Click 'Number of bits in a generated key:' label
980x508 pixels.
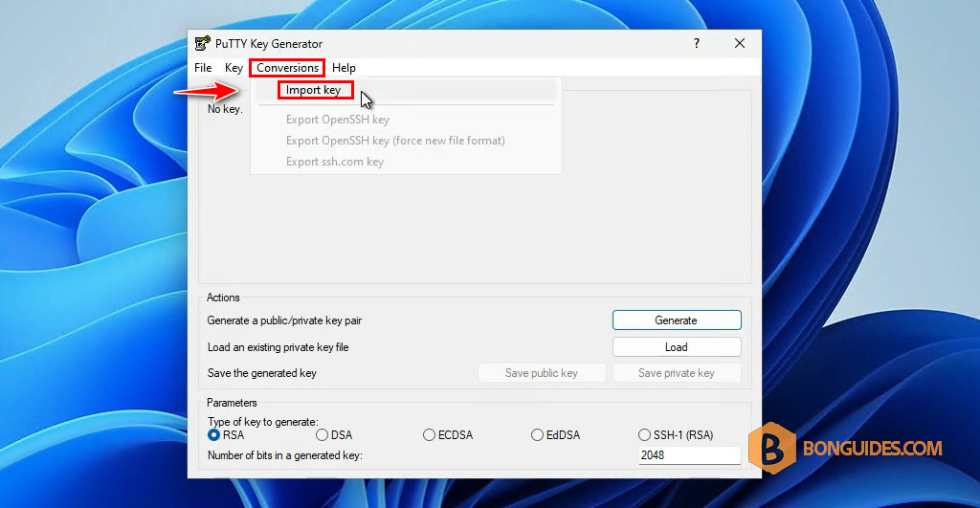pos(285,455)
